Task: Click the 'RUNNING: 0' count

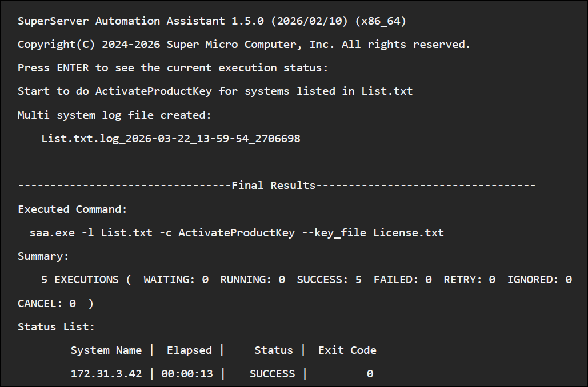Action: pos(253,280)
